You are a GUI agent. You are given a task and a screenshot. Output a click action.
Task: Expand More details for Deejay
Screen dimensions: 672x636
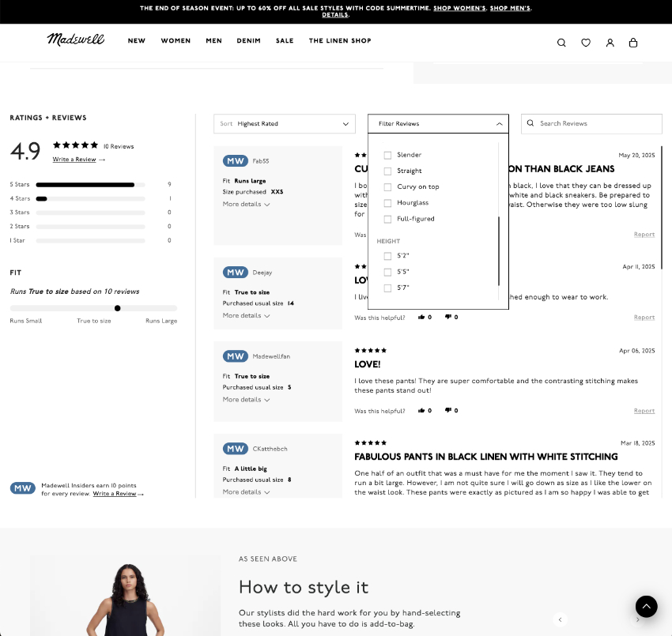click(246, 316)
